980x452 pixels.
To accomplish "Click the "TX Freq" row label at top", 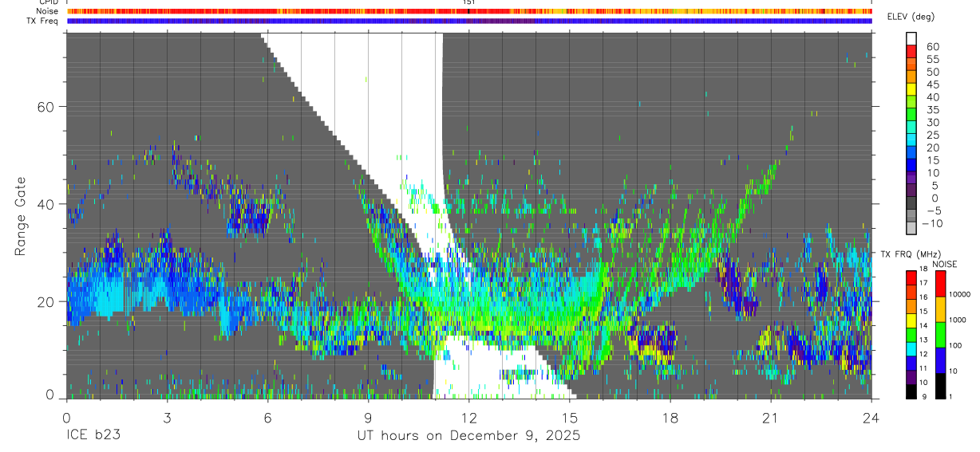I will (x=44, y=21).
